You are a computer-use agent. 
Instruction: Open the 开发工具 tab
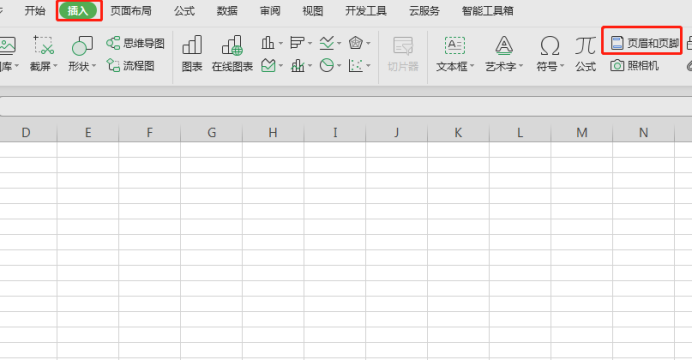click(x=366, y=11)
